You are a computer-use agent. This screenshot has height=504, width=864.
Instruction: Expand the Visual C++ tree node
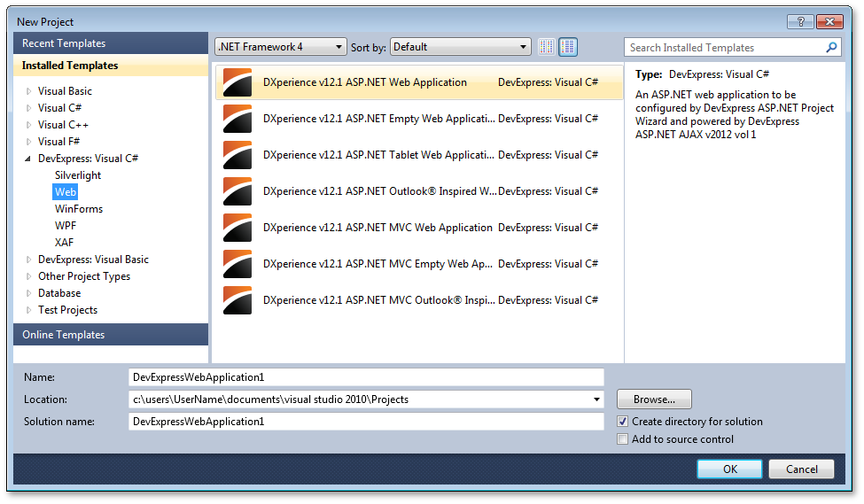click(28, 125)
